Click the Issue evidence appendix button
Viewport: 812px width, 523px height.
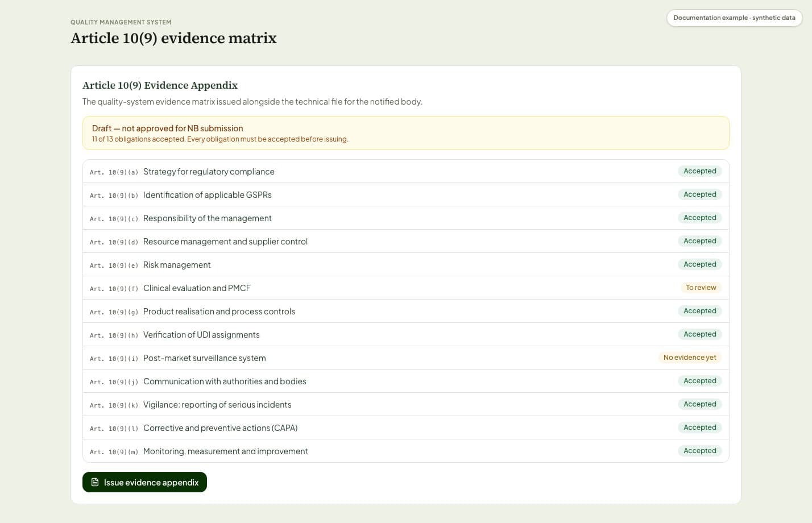click(144, 482)
